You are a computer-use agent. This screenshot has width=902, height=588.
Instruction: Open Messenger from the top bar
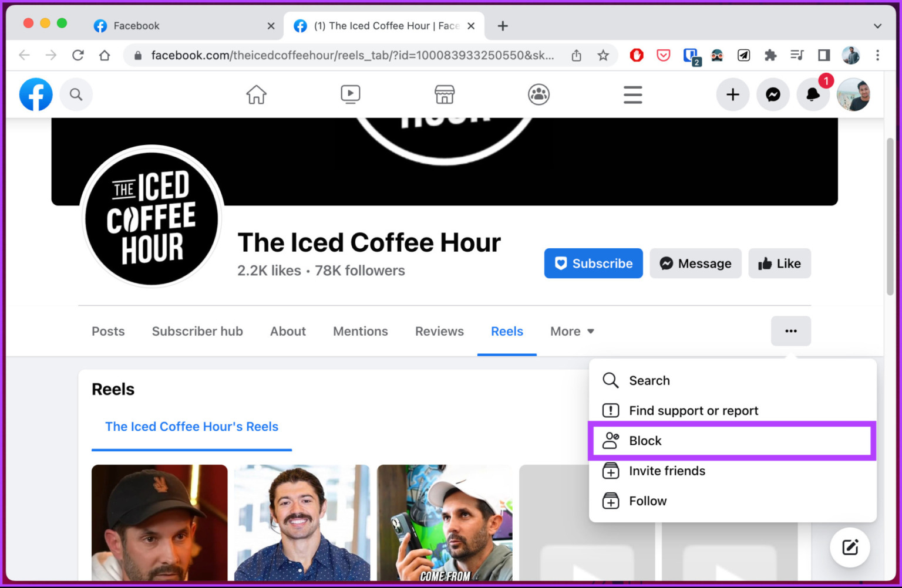click(773, 94)
